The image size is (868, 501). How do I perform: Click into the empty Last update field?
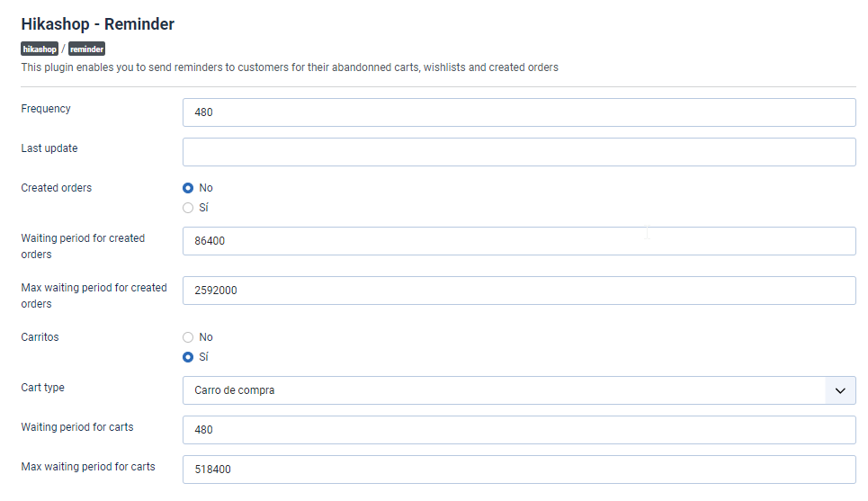pyautogui.click(x=519, y=152)
